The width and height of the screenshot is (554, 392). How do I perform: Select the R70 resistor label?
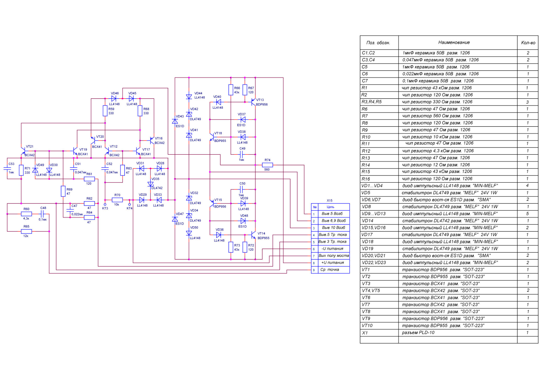[x=117, y=195]
